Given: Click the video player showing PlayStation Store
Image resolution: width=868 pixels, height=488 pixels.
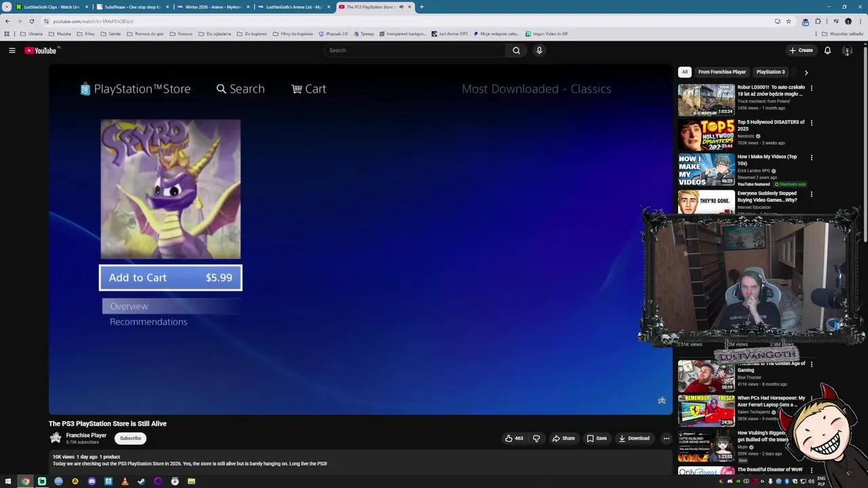Looking at the screenshot, I should point(360,239).
